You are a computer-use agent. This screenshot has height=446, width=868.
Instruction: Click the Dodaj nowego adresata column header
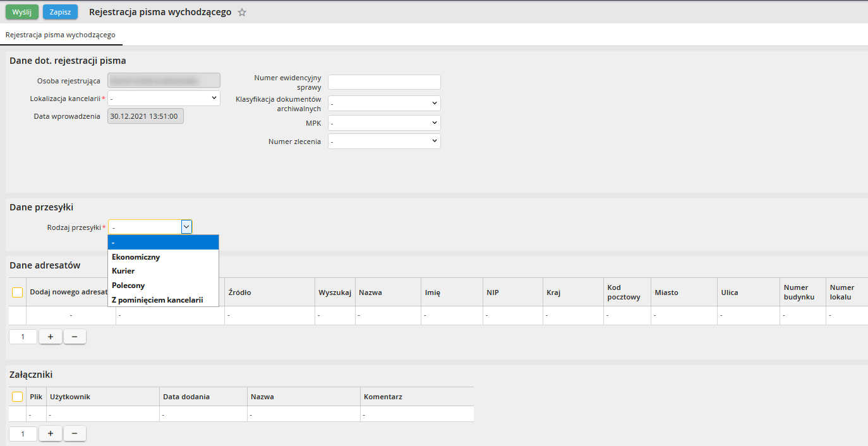[68, 292]
